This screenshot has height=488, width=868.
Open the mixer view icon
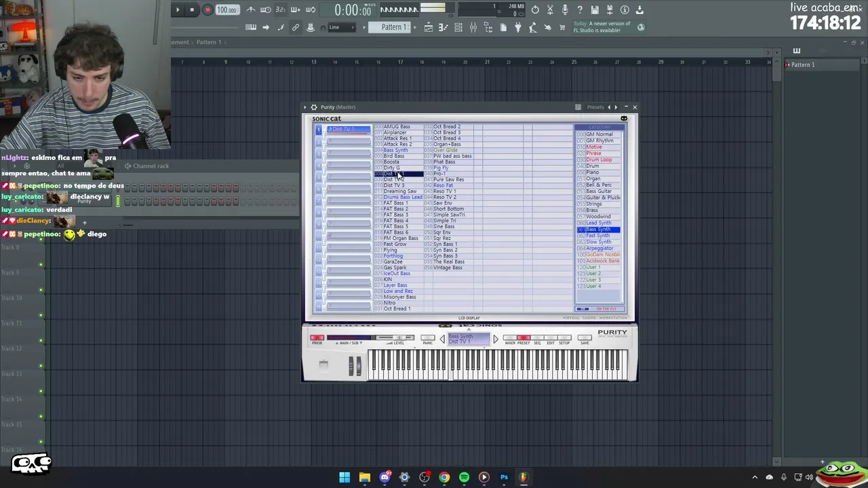473,27
